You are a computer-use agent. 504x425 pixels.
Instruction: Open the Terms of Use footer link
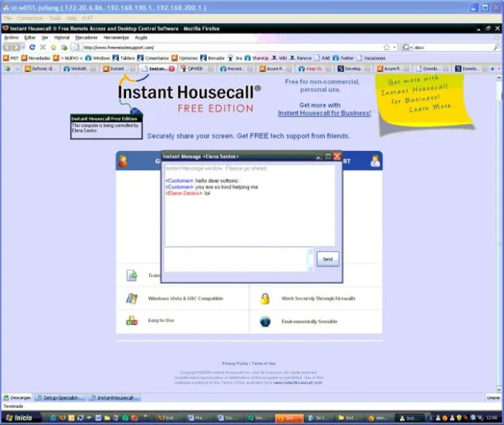[264, 364]
